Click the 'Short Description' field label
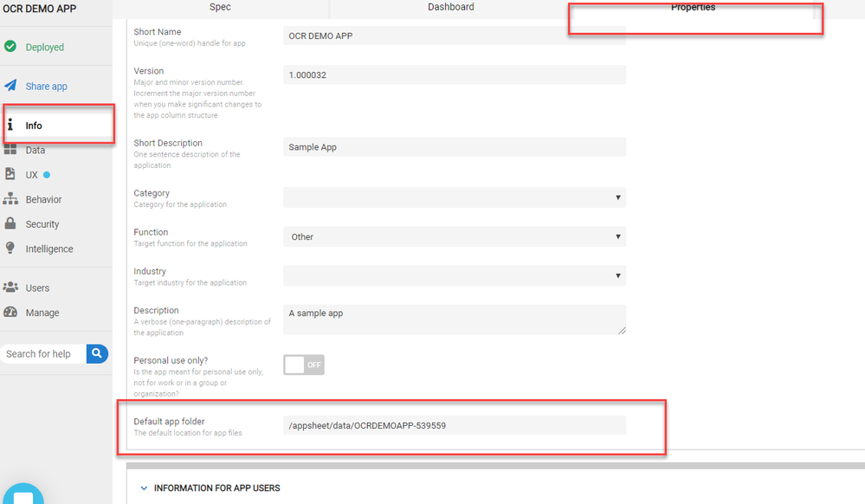This screenshot has width=865, height=504. [x=168, y=143]
